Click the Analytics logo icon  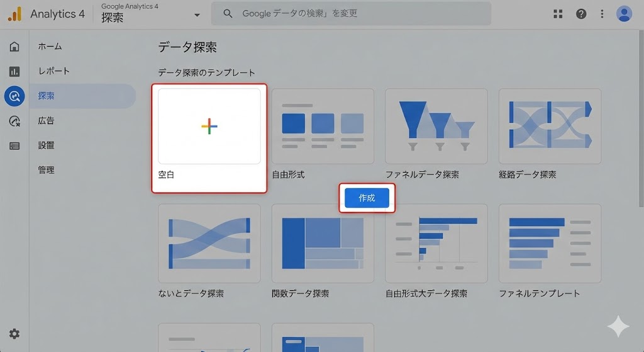point(15,14)
